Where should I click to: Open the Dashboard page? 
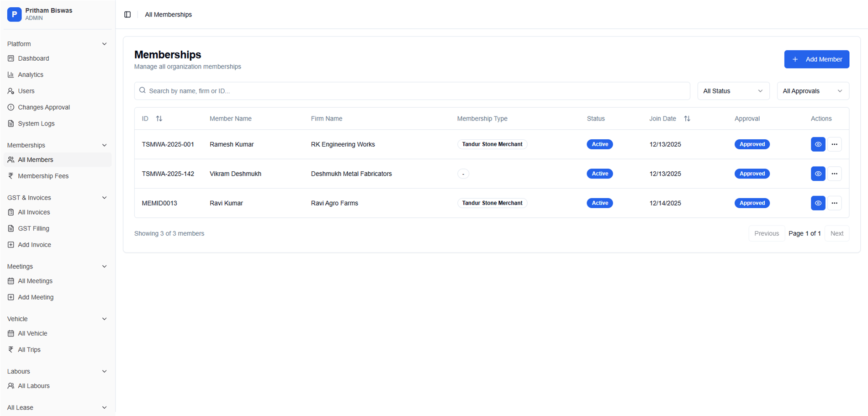(x=57, y=58)
